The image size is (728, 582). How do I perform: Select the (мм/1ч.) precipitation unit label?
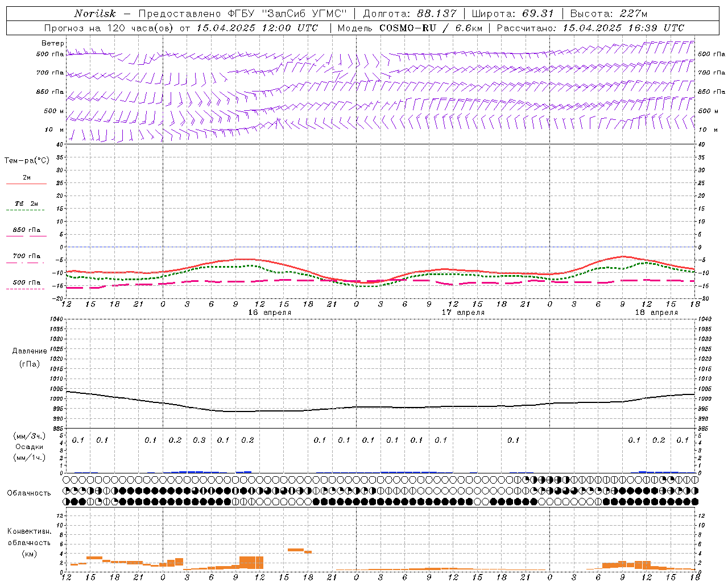click(x=30, y=458)
